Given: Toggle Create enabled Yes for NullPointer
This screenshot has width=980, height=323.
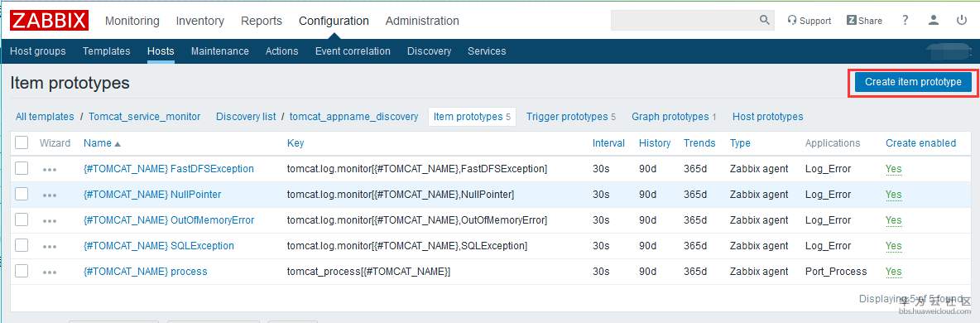Looking at the screenshot, I should (894, 195).
